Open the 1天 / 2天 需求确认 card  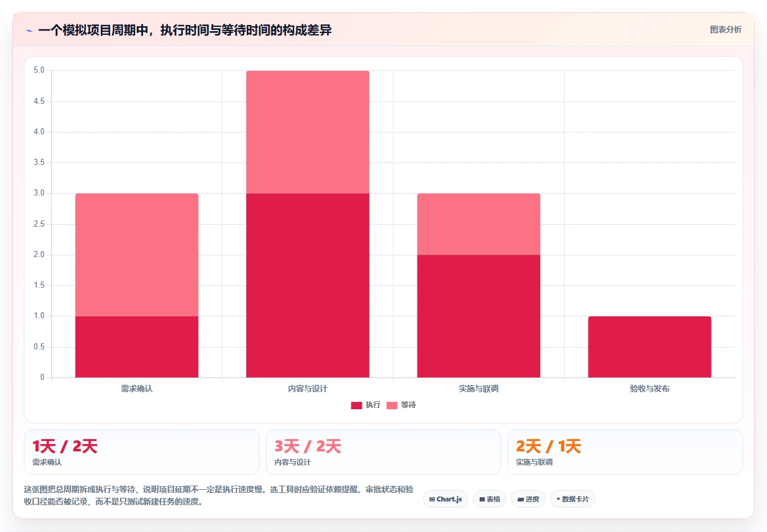point(142,452)
